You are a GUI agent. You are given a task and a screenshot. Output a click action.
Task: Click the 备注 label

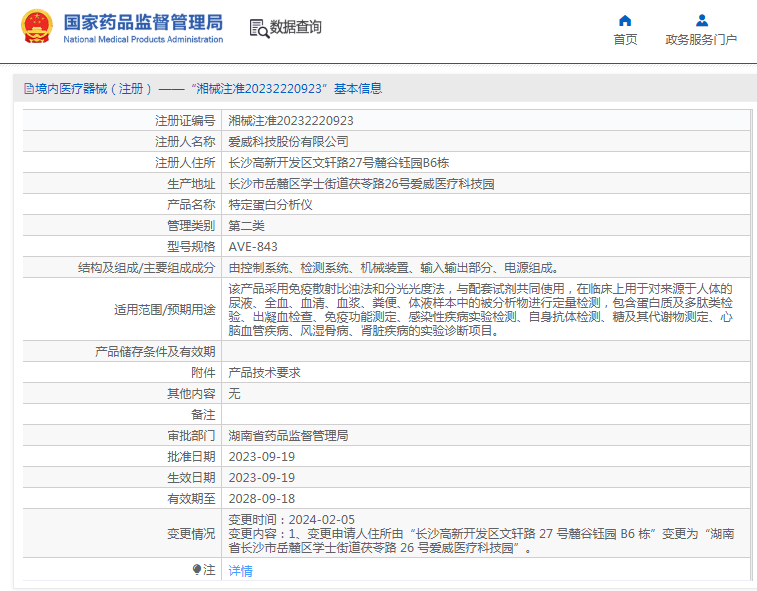(203, 415)
